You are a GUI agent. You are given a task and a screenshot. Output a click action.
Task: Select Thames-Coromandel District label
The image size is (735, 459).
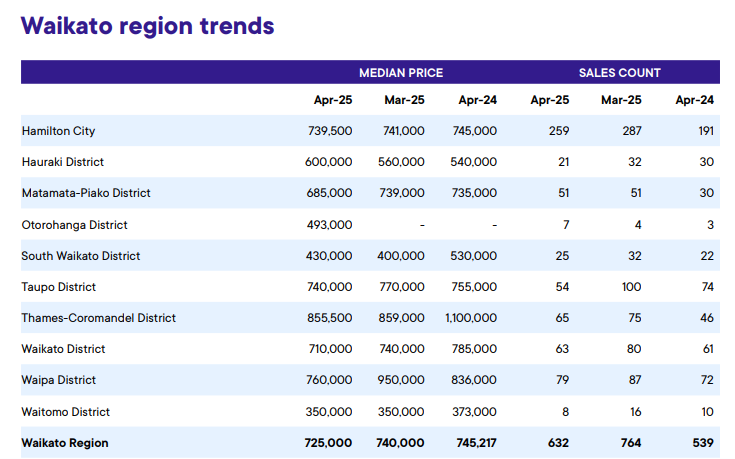click(98, 318)
